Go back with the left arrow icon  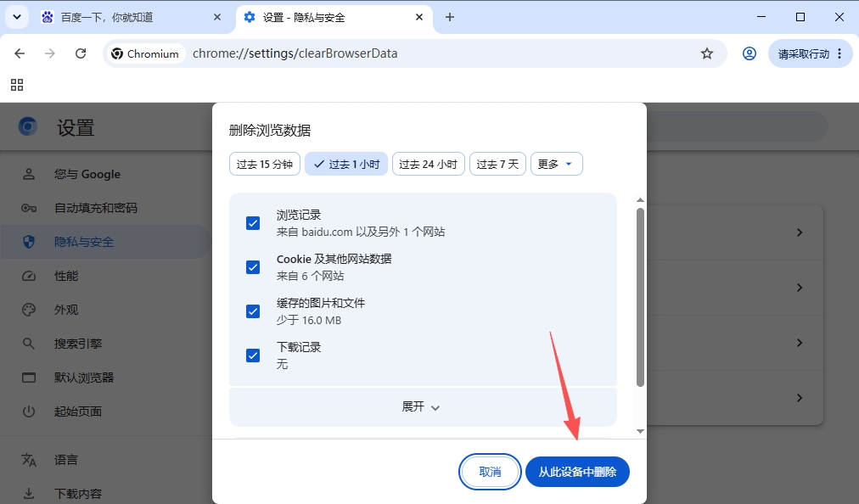click(20, 53)
